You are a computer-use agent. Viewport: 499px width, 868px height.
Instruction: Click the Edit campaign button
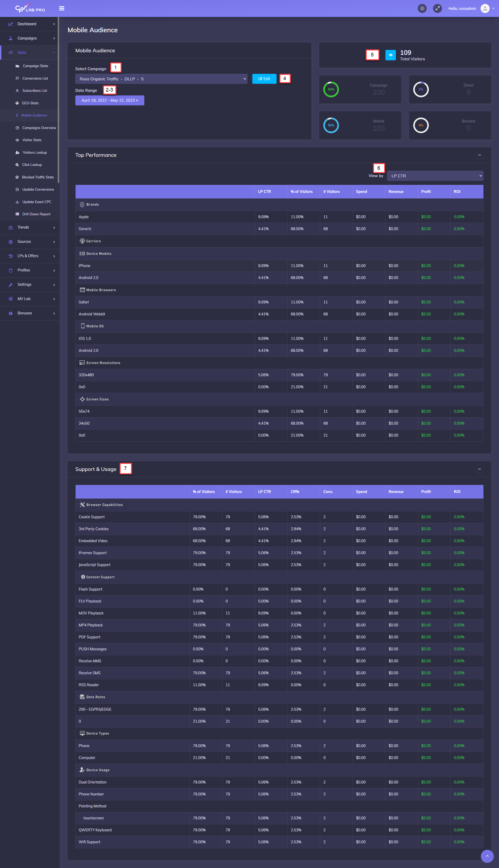(264, 79)
